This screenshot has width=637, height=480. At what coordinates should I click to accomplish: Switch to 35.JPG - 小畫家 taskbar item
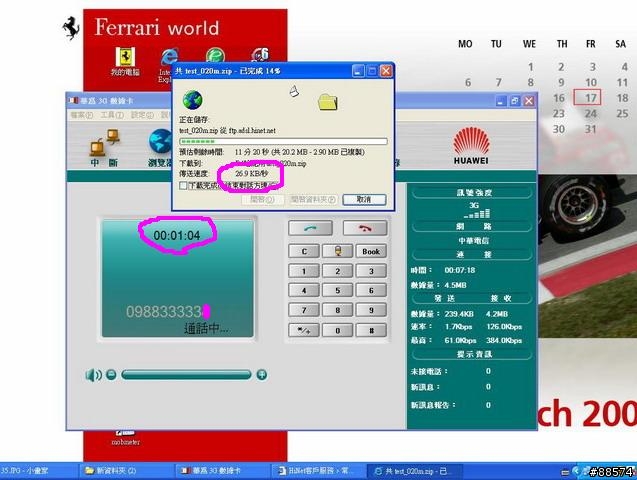(37, 471)
